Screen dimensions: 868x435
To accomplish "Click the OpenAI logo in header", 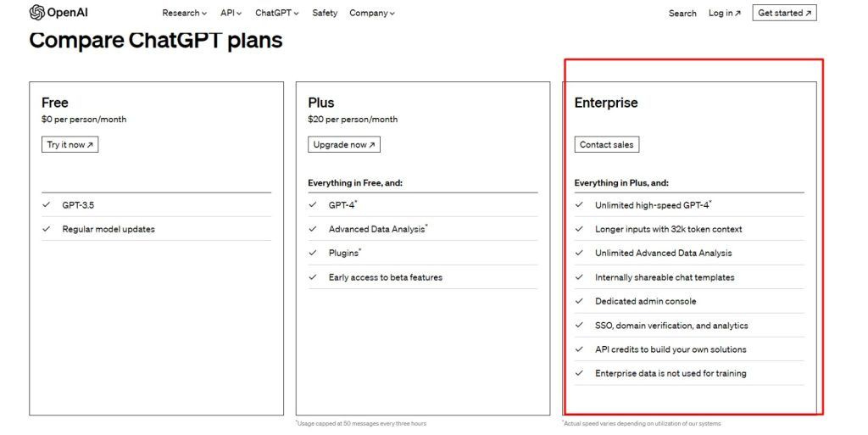I will pyautogui.click(x=58, y=12).
